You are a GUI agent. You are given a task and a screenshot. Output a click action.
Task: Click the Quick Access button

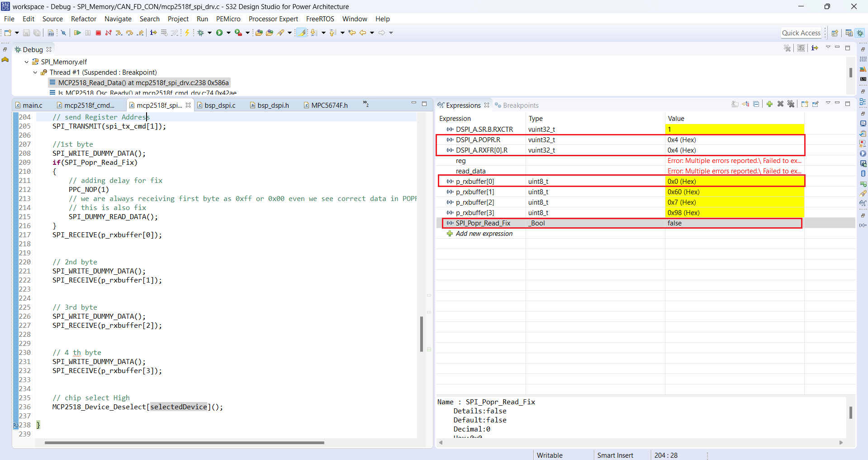click(801, 33)
